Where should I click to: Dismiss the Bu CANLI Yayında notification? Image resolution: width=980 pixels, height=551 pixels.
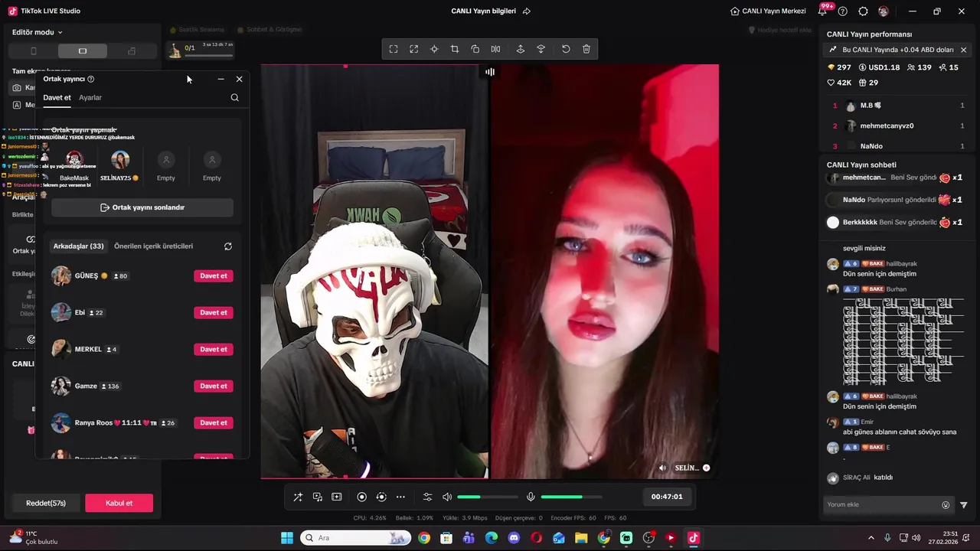[963, 50]
